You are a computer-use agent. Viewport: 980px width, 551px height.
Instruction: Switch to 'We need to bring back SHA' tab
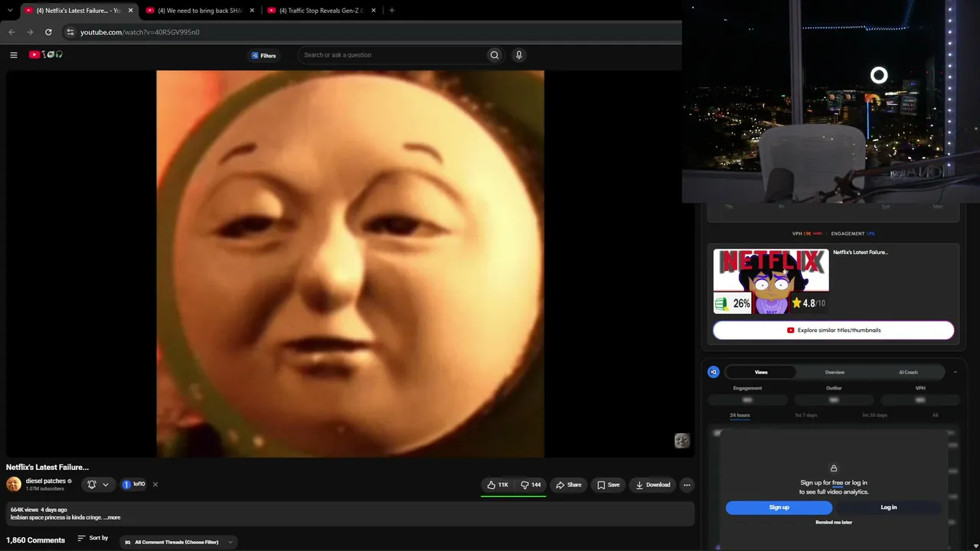coord(199,11)
